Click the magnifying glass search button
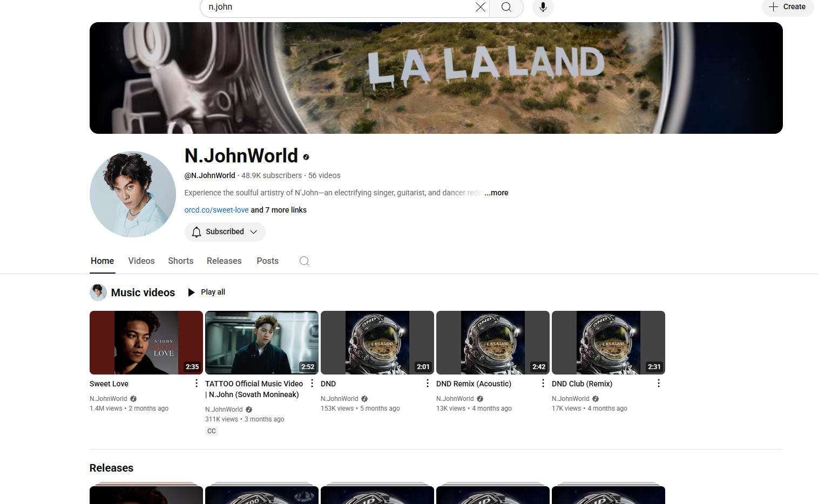The width and height of the screenshot is (818, 504). [x=506, y=7]
